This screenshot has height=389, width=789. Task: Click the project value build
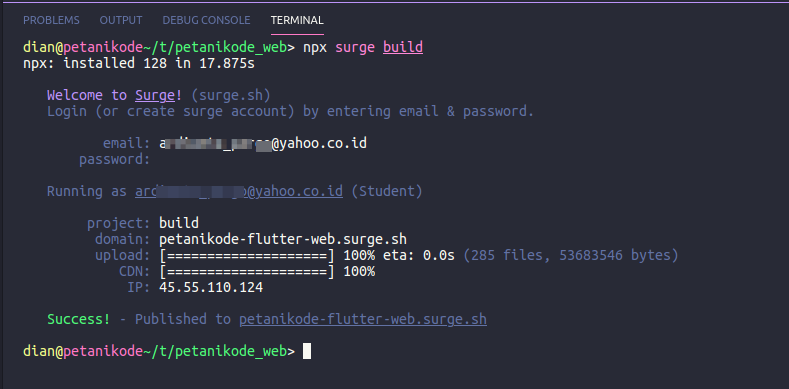(x=179, y=223)
